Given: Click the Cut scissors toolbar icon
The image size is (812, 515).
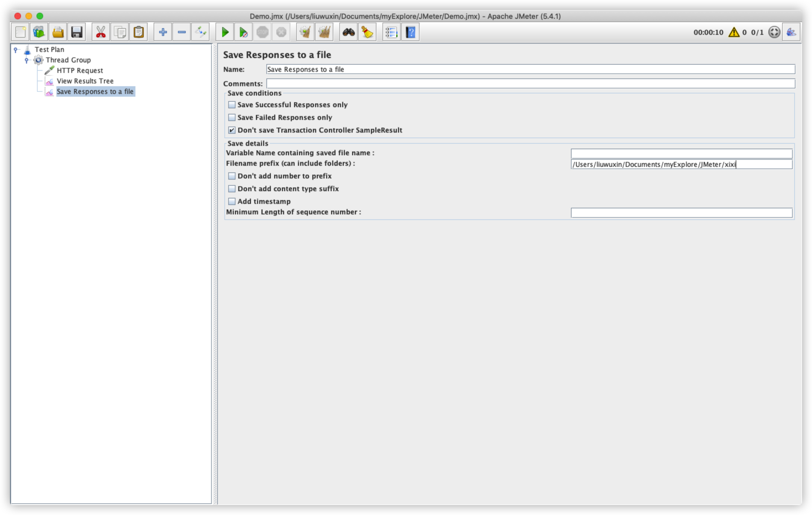Looking at the screenshot, I should click(101, 32).
